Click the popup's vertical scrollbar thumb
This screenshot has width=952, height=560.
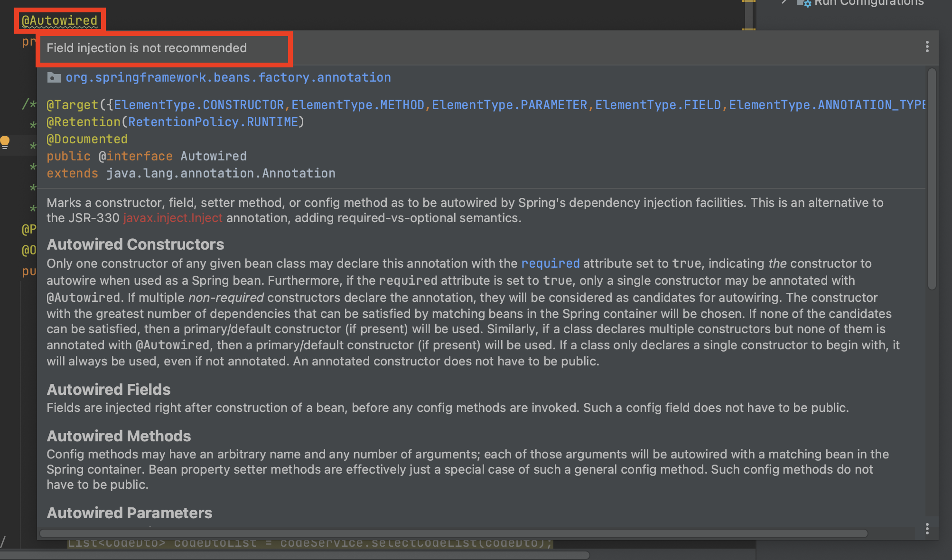[932, 178]
